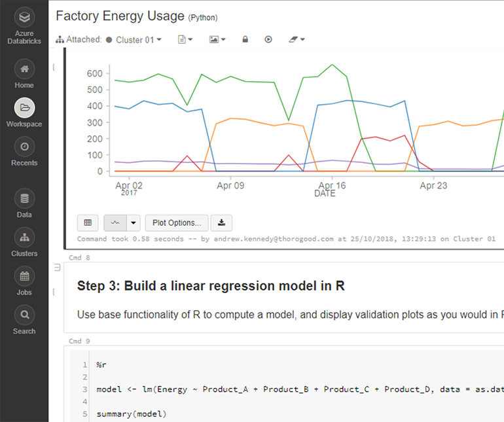Click the 600 y-axis label
The height and width of the screenshot is (422, 504).
tap(94, 73)
